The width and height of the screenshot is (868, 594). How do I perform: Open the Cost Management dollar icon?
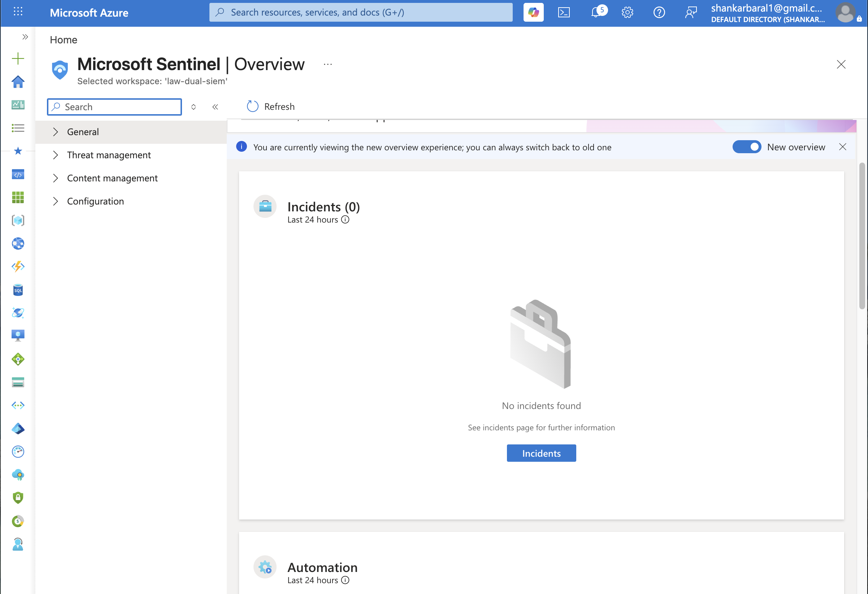pyautogui.click(x=18, y=521)
